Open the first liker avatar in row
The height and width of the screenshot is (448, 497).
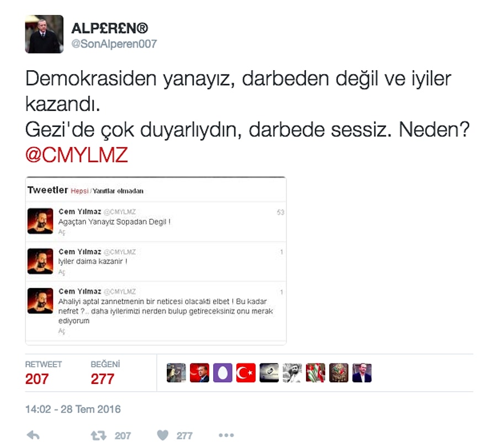point(176,372)
